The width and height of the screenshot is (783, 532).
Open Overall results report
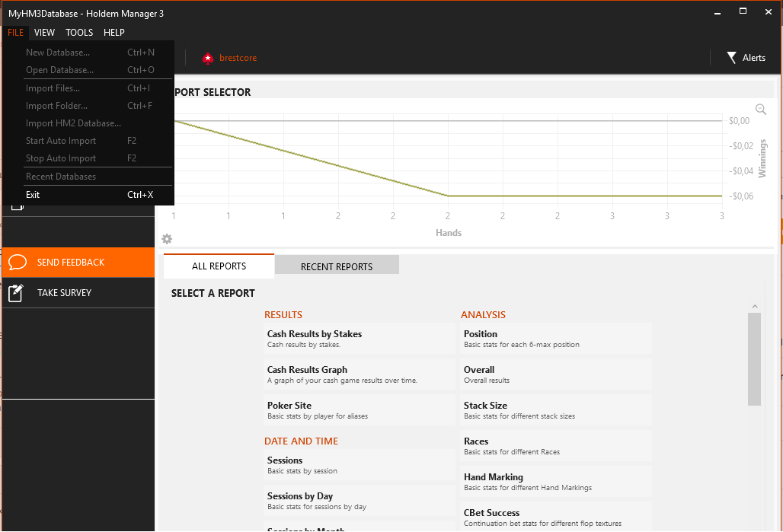[x=556, y=374]
